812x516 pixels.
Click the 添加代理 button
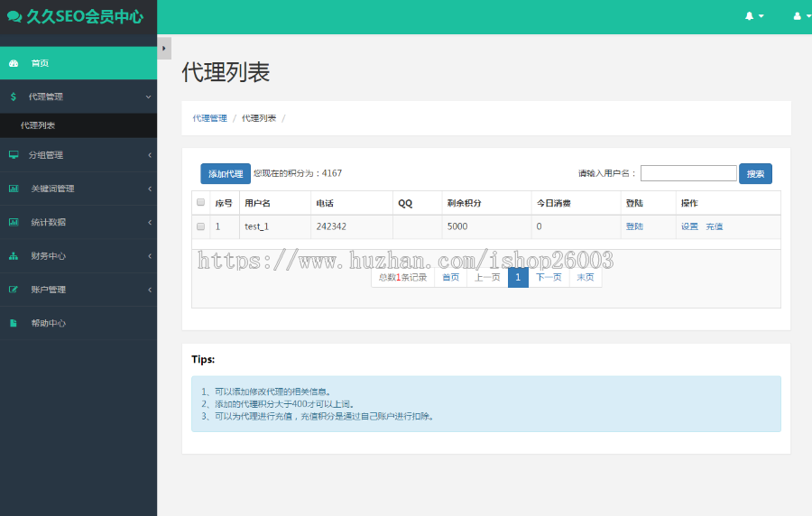pyautogui.click(x=226, y=174)
